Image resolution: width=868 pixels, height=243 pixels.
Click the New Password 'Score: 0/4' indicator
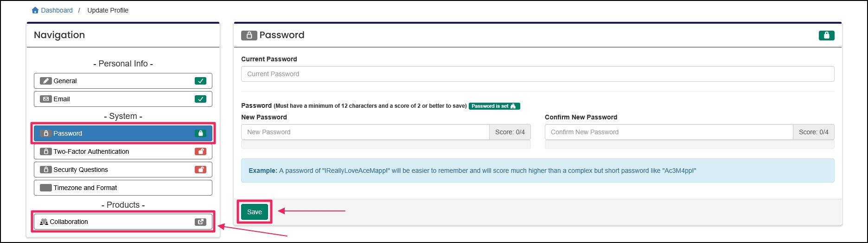tap(510, 132)
